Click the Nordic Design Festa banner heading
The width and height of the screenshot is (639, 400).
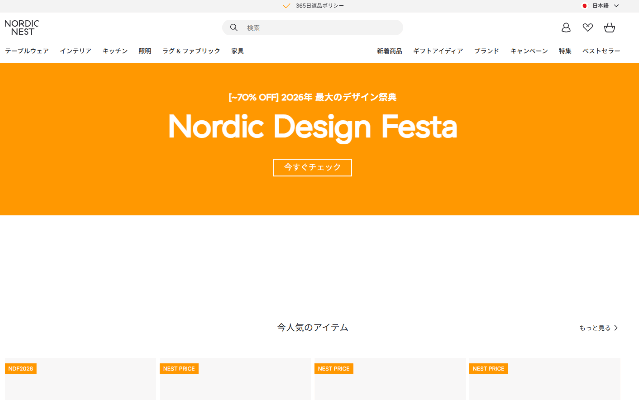click(x=313, y=127)
